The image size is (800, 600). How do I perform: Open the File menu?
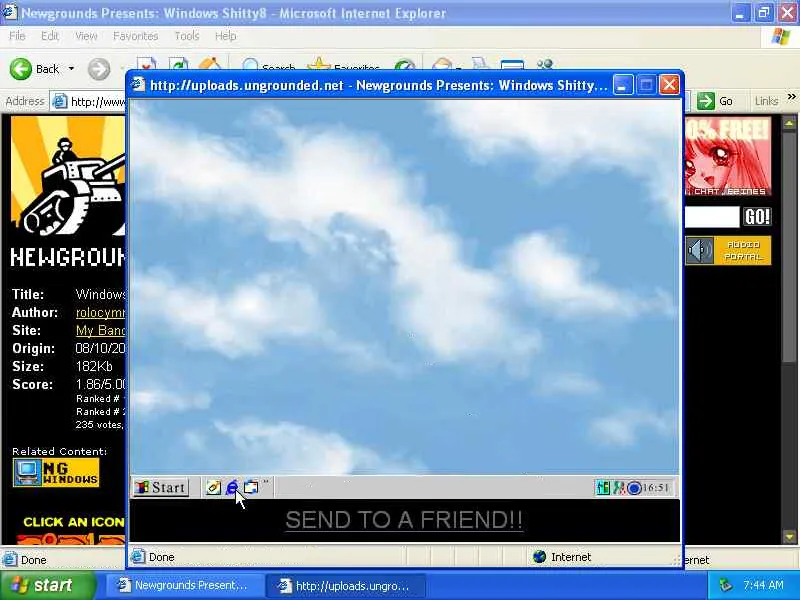17,36
